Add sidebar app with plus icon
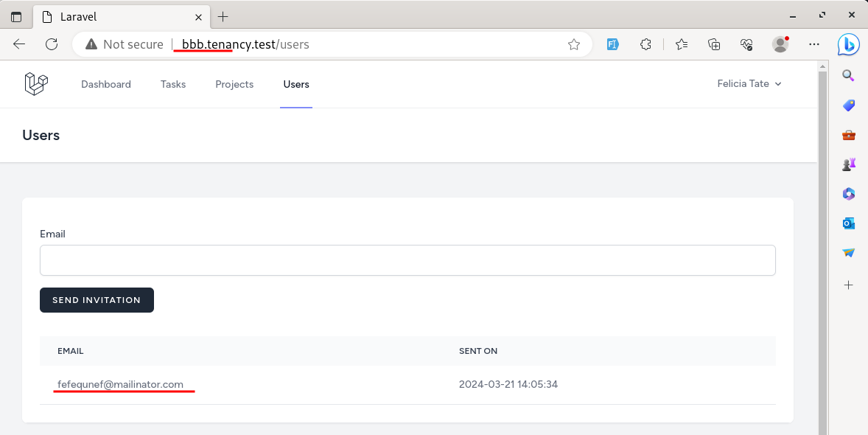Viewport: 868px width, 435px height. [x=848, y=285]
